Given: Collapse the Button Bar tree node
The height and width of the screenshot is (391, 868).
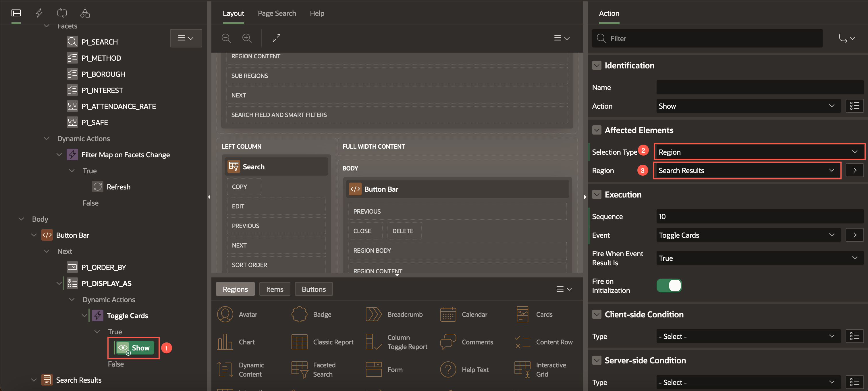Looking at the screenshot, I should 34,235.
